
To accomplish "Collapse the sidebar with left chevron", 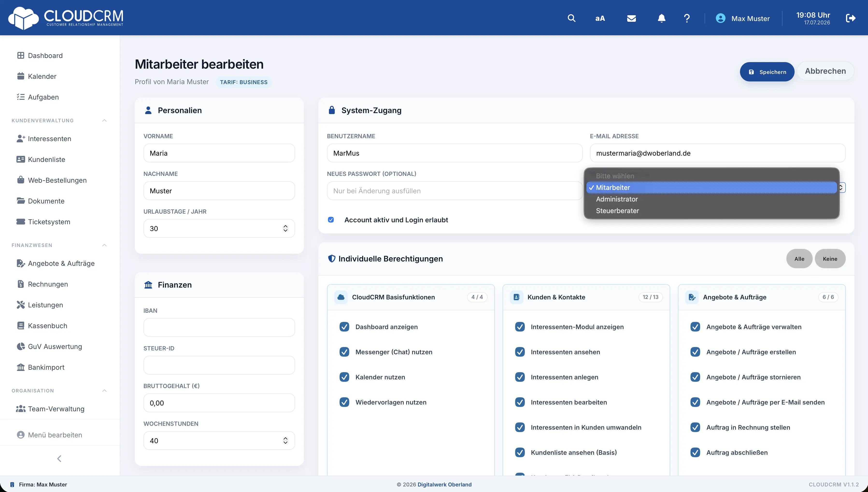I will click(59, 459).
